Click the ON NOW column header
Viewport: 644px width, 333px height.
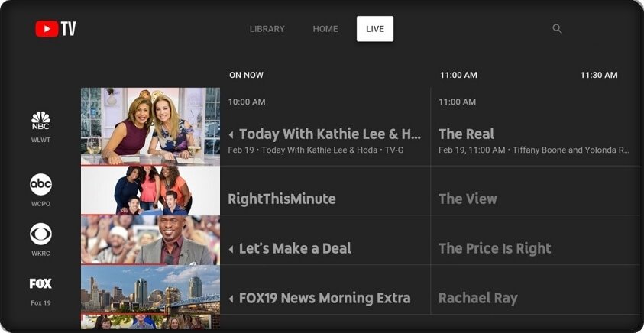247,75
